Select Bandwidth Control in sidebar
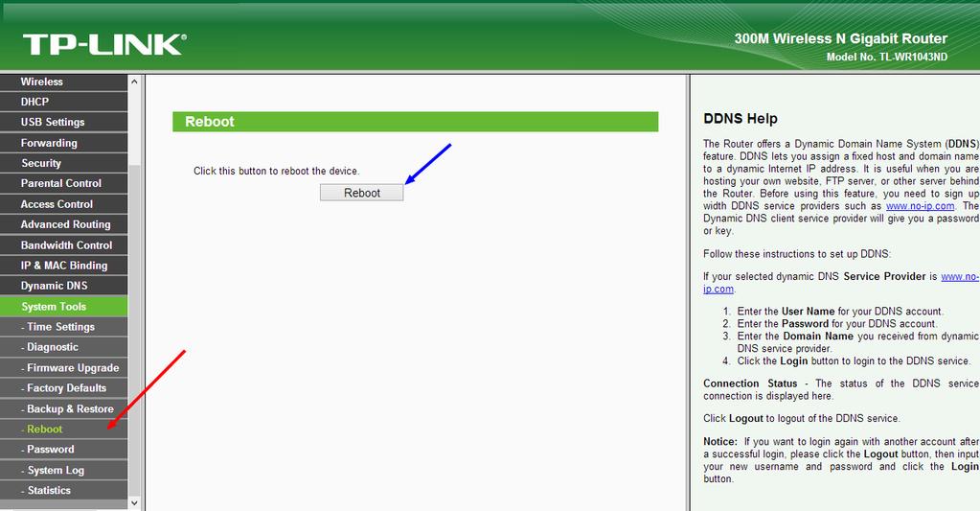This screenshot has height=511, width=980. pyautogui.click(x=64, y=245)
